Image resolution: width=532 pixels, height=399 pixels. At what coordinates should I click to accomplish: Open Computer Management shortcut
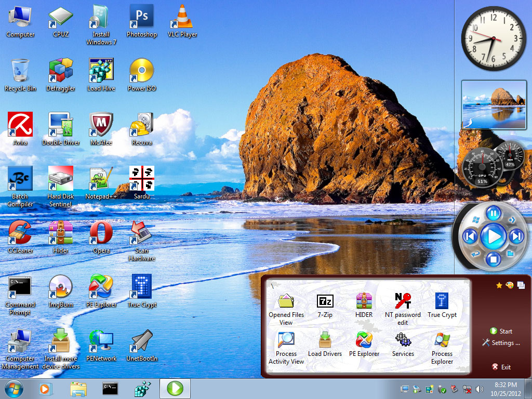pyautogui.click(x=20, y=349)
